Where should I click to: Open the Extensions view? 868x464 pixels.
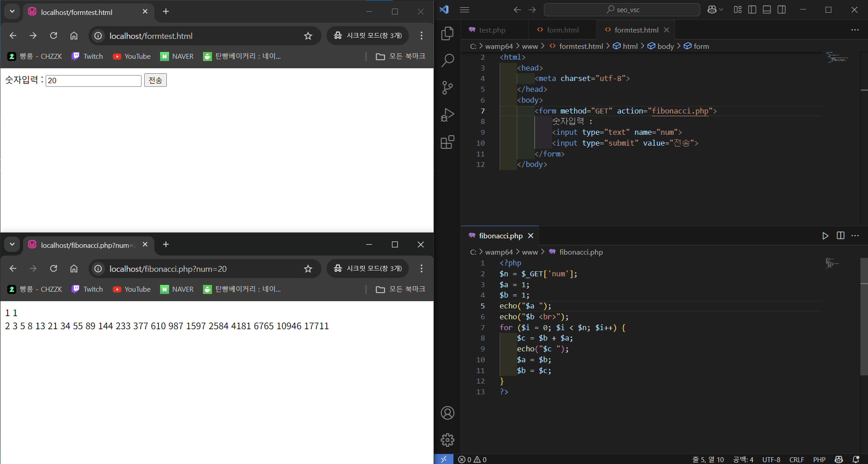click(x=447, y=142)
